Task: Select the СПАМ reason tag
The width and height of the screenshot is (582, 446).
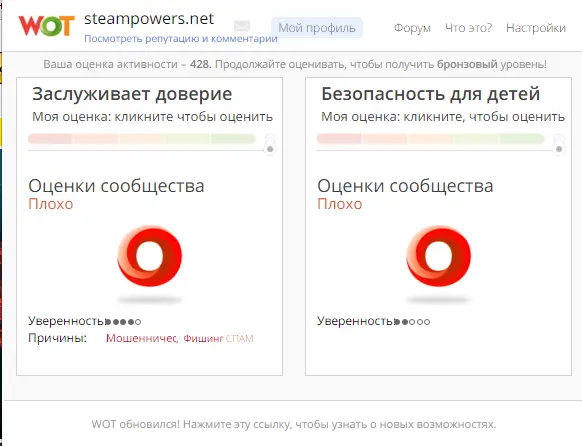Action: [240, 338]
